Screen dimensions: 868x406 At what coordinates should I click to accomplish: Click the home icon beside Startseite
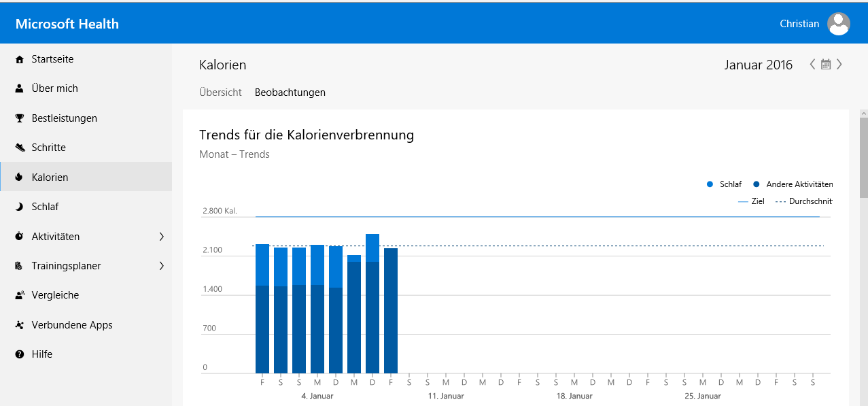[x=19, y=60]
